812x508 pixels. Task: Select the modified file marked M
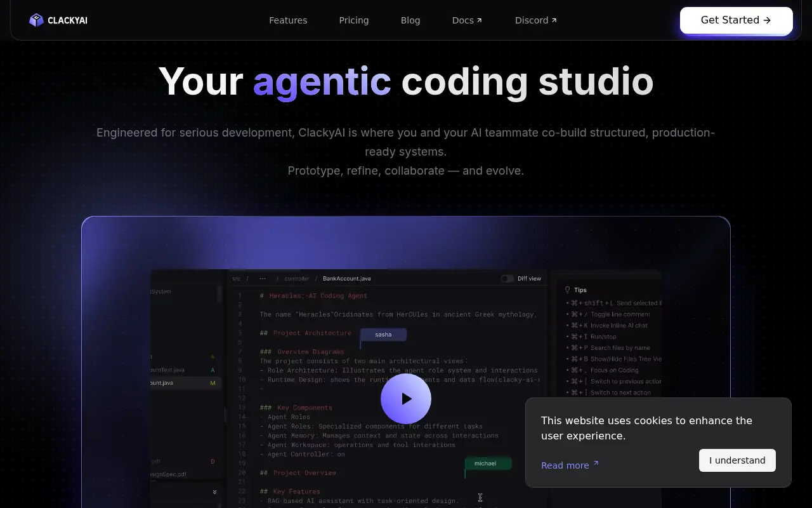coord(184,383)
